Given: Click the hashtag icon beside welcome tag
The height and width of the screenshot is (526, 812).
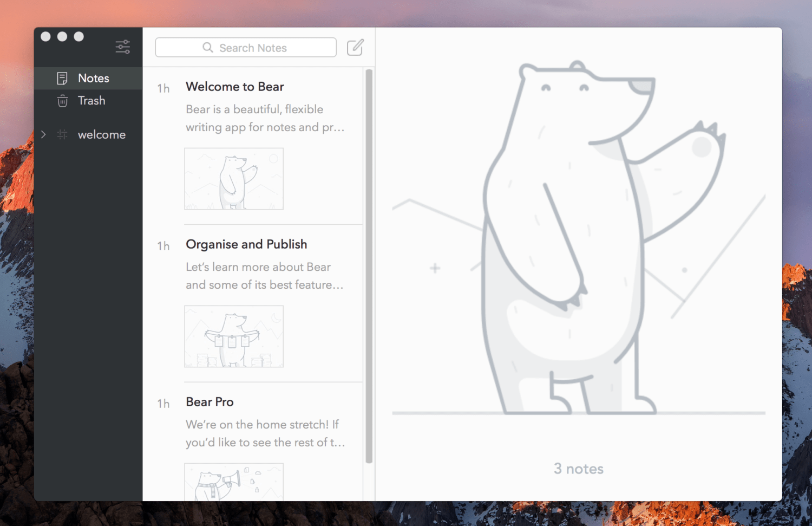Looking at the screenshot, I should tap(62, 134).
